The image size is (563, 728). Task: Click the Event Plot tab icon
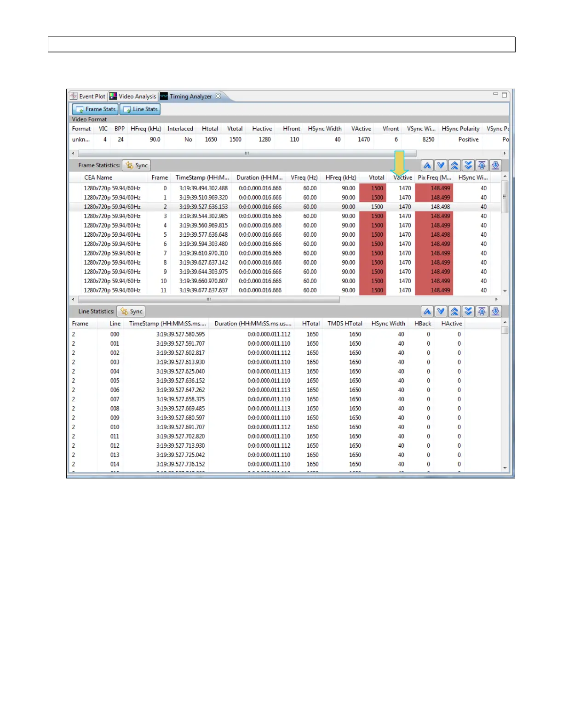pyautogui.click(x=74, y=96)
